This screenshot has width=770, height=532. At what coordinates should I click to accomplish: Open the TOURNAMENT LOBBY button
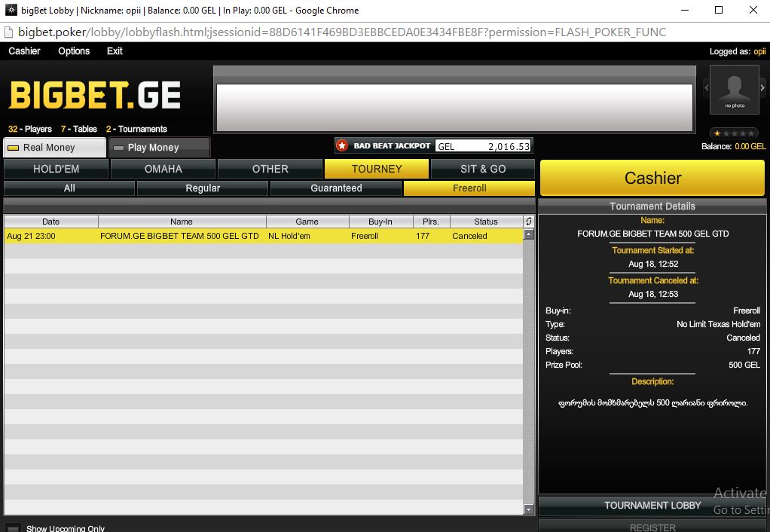652,506
